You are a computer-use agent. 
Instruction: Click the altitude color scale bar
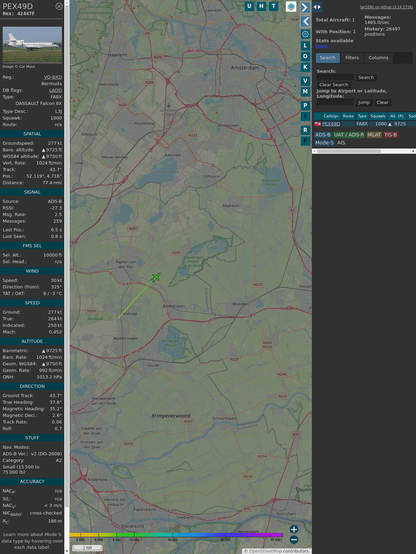click(176, 535)
